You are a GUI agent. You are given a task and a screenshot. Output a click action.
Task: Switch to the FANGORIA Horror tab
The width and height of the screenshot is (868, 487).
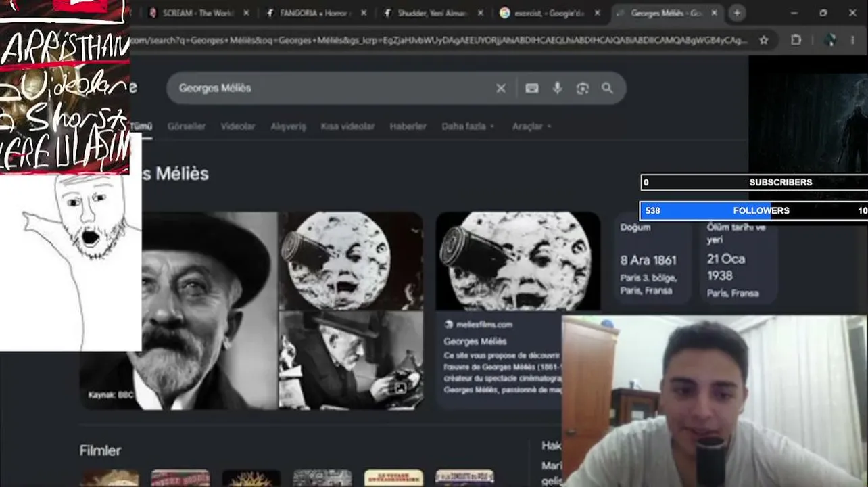[315, 13]
